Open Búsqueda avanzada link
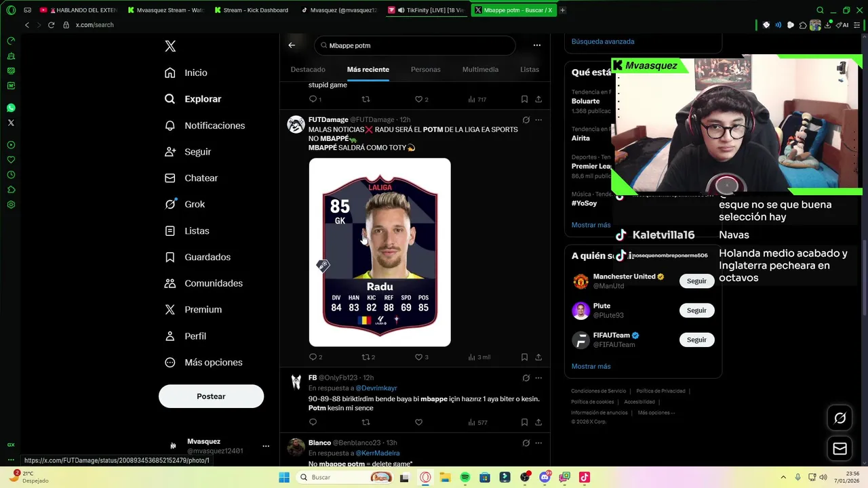 [603, 41]
